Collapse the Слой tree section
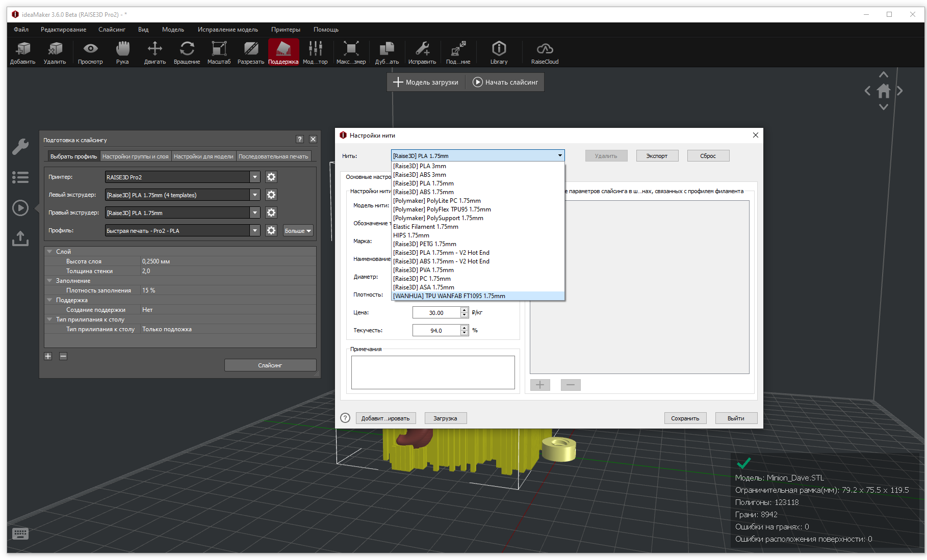Screen dimensions: 927x560 49,251
